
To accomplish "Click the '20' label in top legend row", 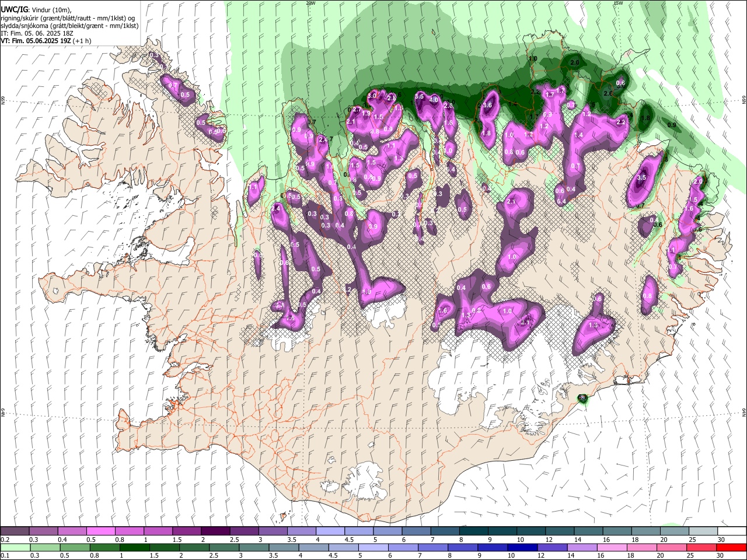I will [664, 540].
